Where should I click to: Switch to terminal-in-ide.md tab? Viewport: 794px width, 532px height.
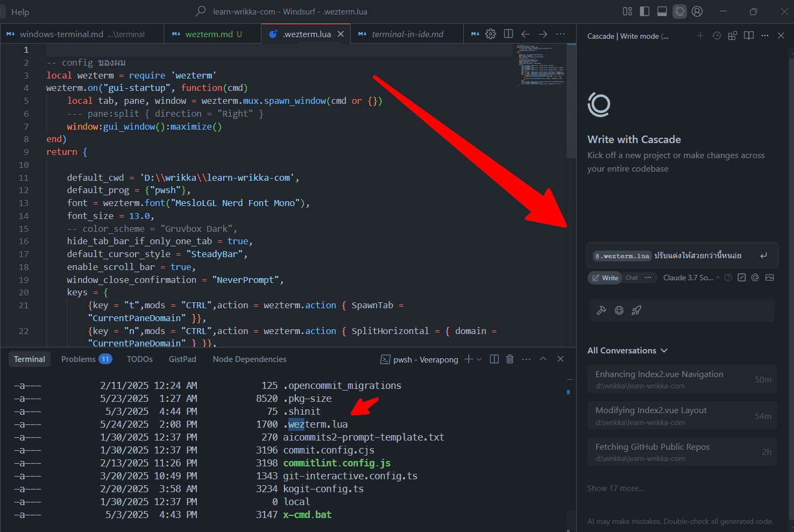pyautogui.click(x=407, y=34)
